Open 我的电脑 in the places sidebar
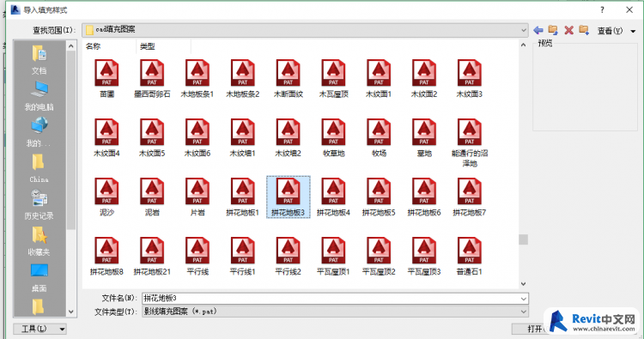The height and width of the screenshot is (339, 644). [39, 96]
